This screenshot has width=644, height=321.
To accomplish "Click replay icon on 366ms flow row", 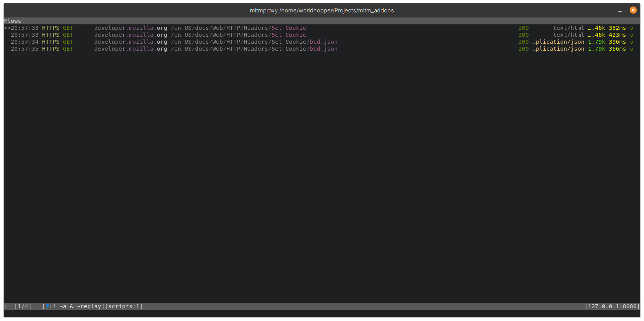I will coord(631,49).
